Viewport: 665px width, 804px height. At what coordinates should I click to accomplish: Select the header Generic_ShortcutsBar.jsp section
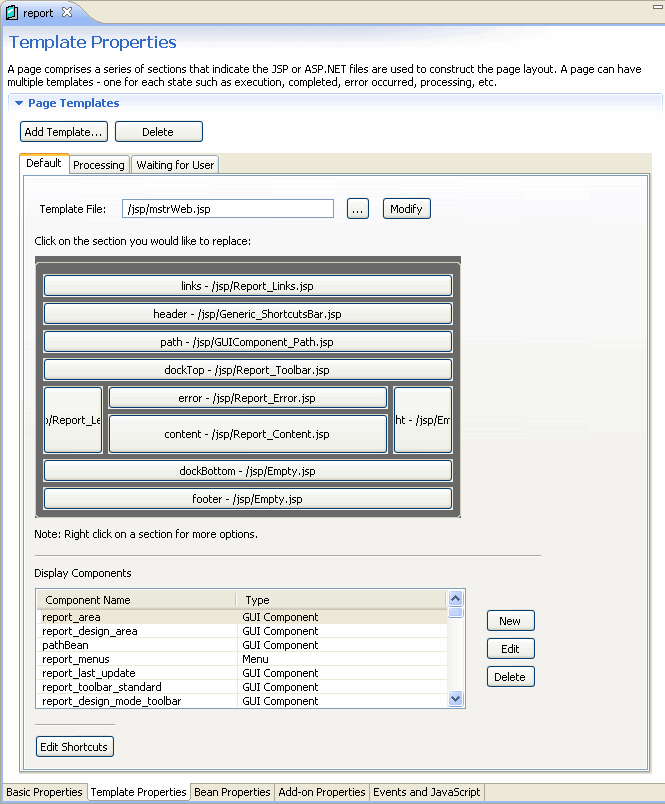click(248, 314)
